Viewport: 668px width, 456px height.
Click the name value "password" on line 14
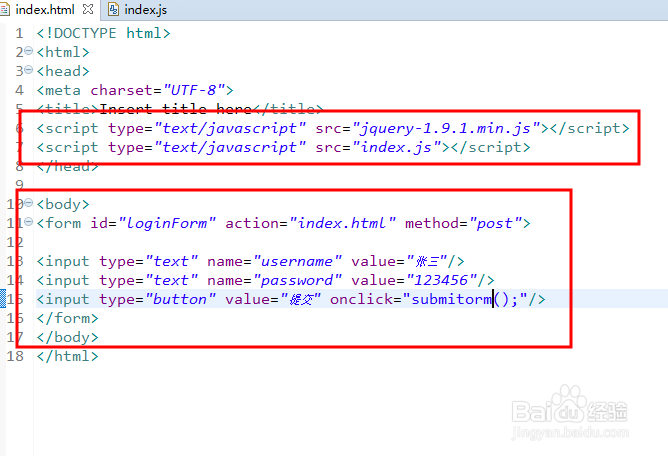click(x=297, y=280)
